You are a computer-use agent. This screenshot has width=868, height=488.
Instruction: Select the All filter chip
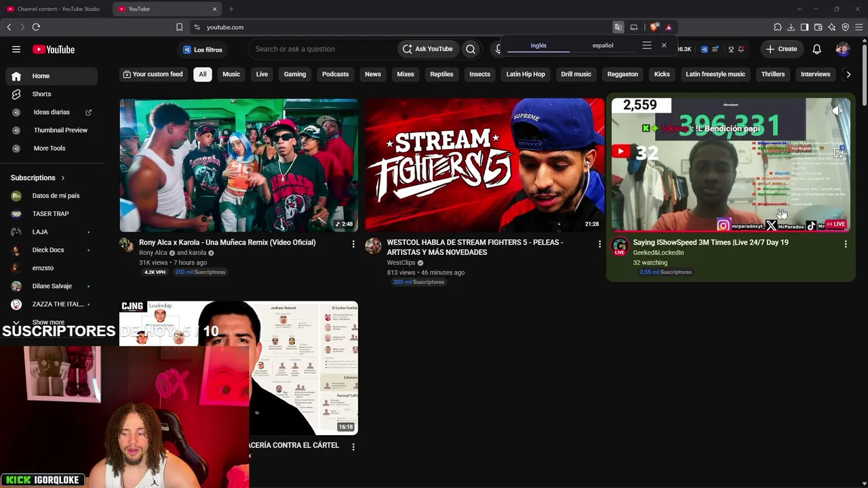pos(203,75)
